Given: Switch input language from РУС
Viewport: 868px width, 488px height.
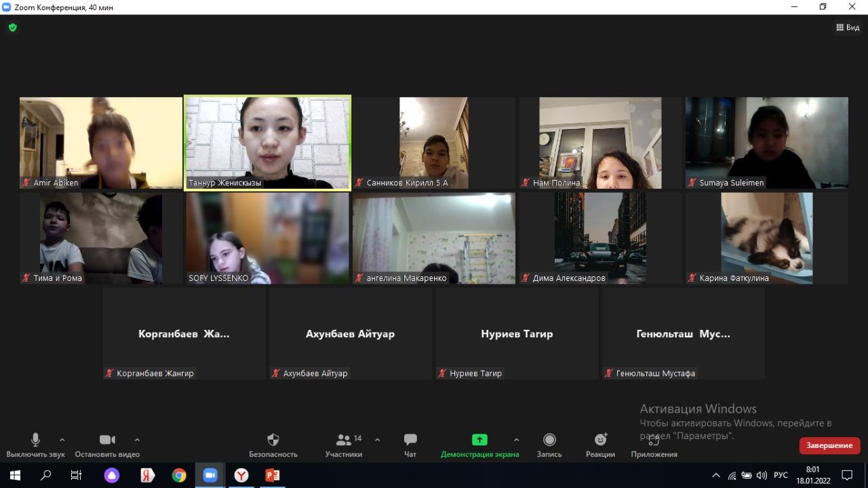Looking at the screenshot, I should tap(781, 475).
